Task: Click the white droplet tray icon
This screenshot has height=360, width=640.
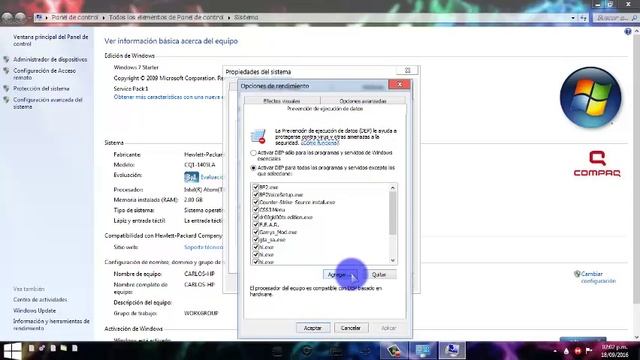Action: (x=566, y=351)
